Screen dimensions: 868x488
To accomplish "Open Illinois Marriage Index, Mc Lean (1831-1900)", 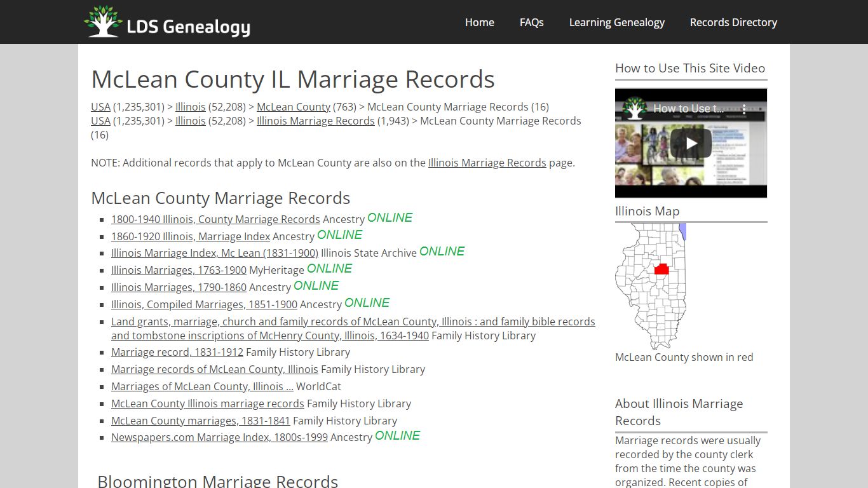I will pos(215,253).
